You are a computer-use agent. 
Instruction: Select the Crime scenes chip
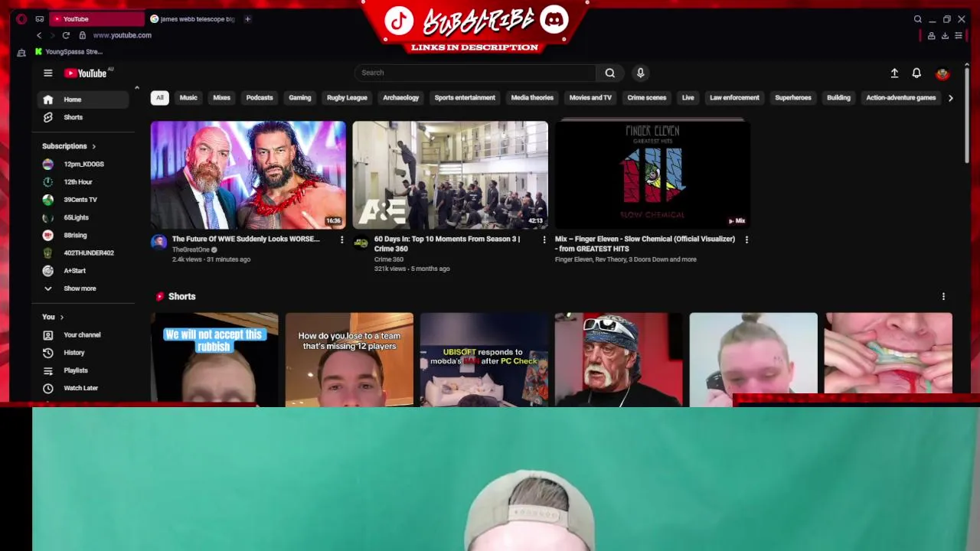coord(647,98)
